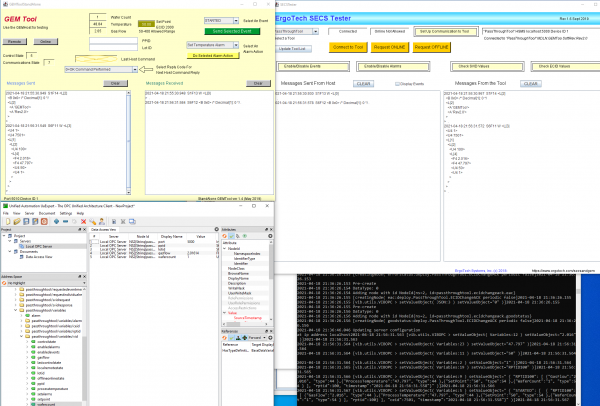This screenshot has height=406, width=600.
Task: Click the Enable/Disable Alarms button
Action: click(393, 67)
